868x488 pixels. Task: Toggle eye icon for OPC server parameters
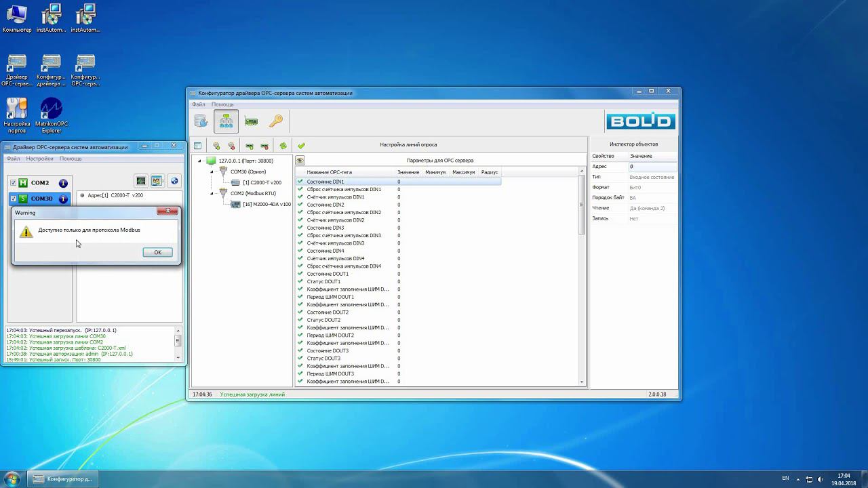point(300,161)
